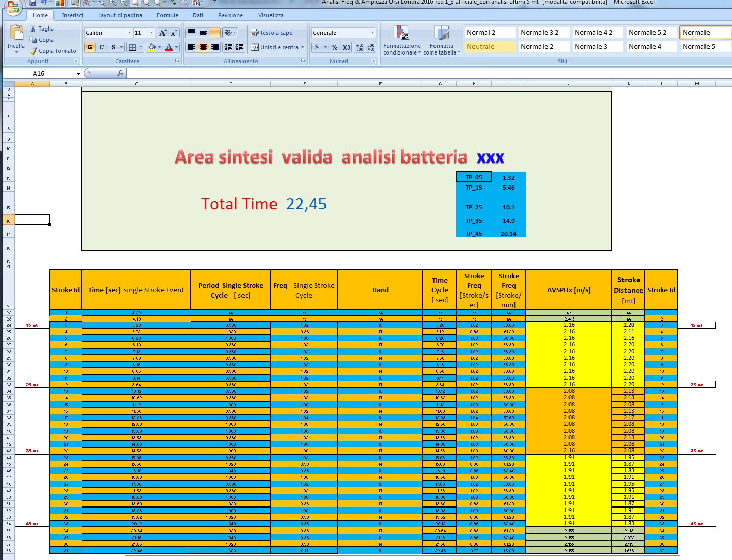Open Allineamento dialog launcher
This screenshot has height=560, width=732.
[x=303, y=61]
